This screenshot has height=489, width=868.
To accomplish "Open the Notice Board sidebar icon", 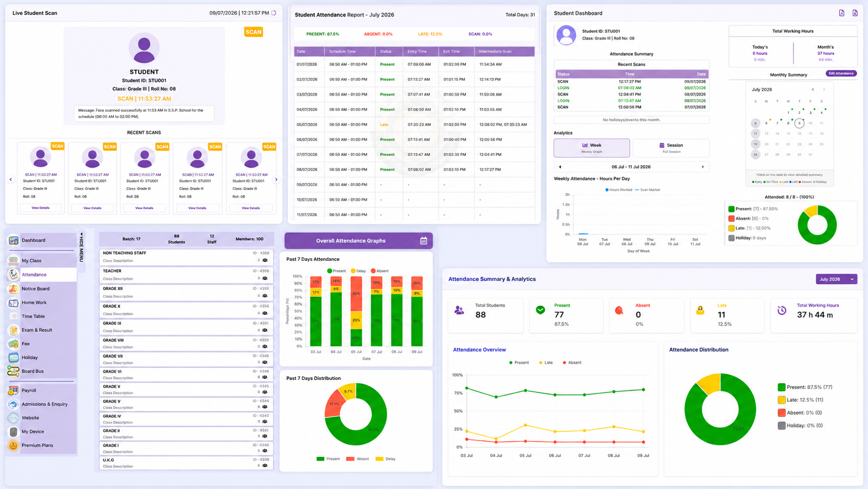I will click(x=13, y=288).
